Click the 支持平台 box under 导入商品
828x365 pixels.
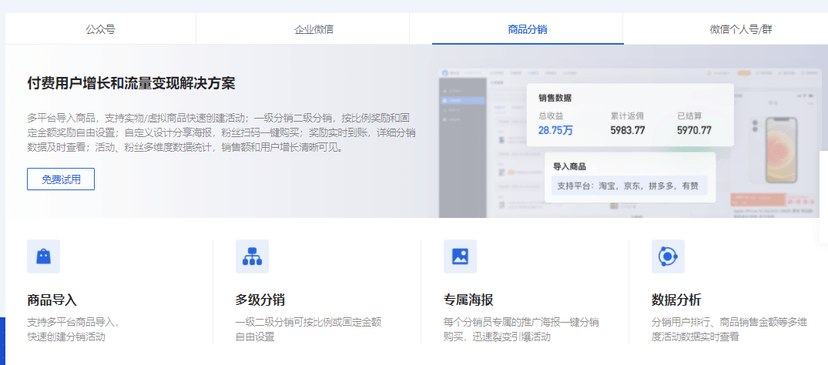pos(629,186)
